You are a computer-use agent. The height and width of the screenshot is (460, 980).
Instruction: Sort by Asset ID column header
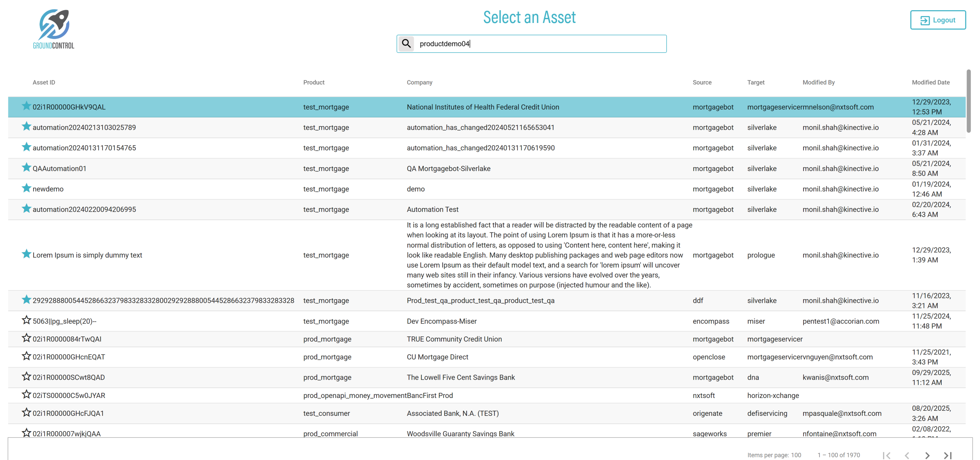pyautogui.click(x=44, y=82)
